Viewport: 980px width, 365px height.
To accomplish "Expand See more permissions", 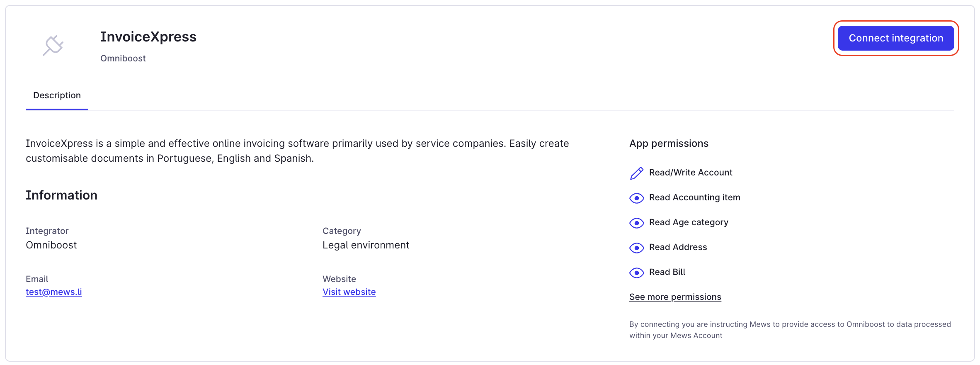I will [x=675, y=297].
